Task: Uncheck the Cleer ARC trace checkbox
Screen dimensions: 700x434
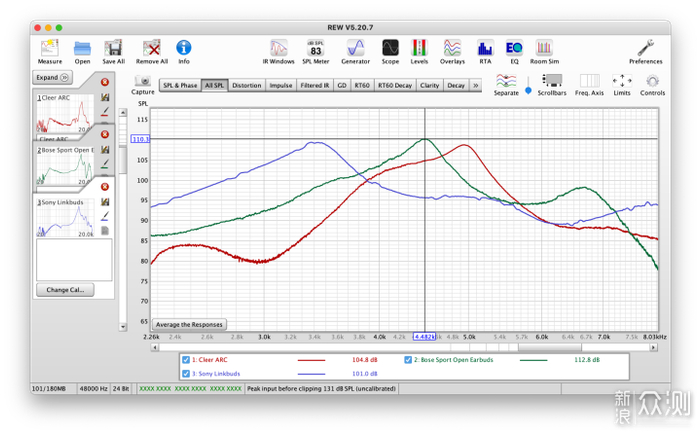Action: pos(186,359)
